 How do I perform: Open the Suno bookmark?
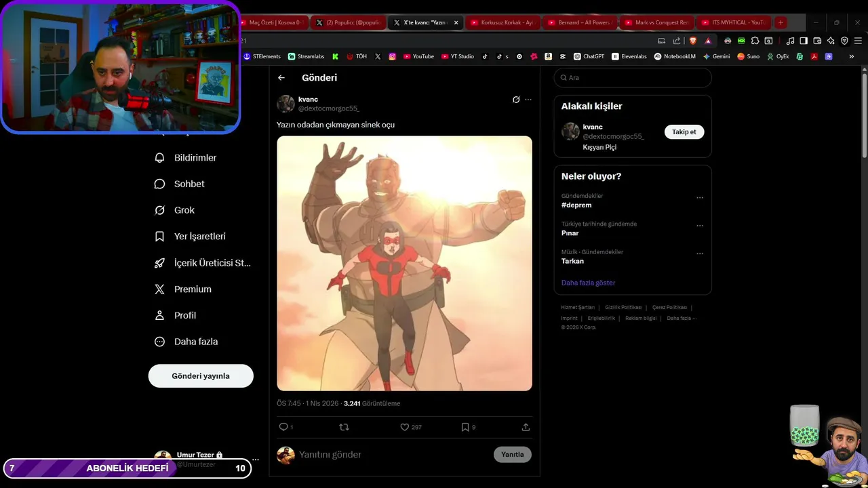[x=749, y=56]
